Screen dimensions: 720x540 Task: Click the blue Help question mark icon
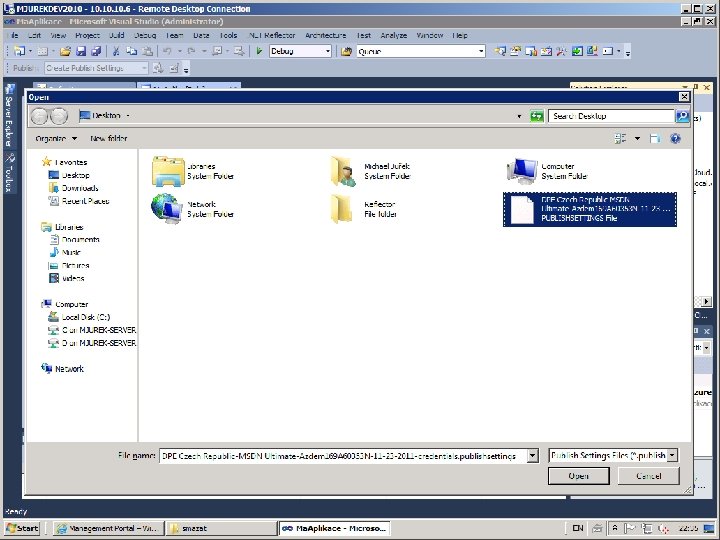pos(675,138)
